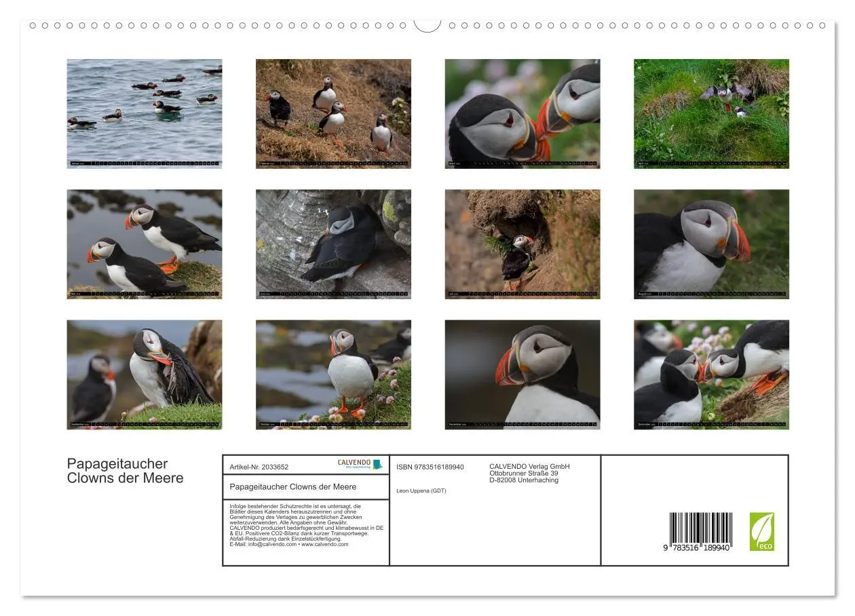Click the hanger notch at the top center
The width and height of the screenshot is (855, 616).
[427, 26]
